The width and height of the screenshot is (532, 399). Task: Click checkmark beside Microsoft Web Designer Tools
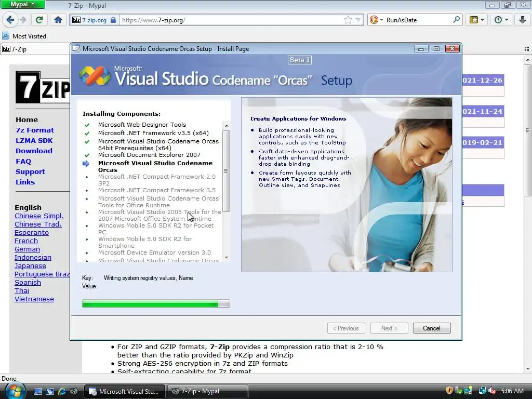click(87, 125)
